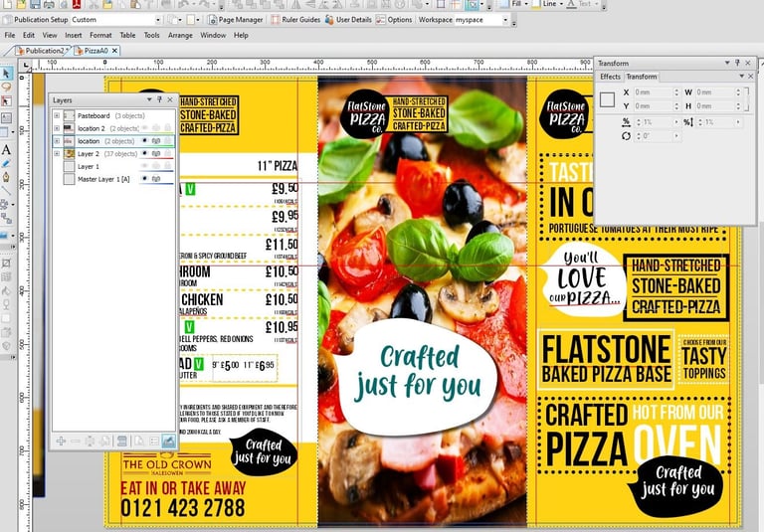Image resolution: width=764 pixels, height=532 pixels.
Task: Open the File menu
Action: click(x=10, y=35)
